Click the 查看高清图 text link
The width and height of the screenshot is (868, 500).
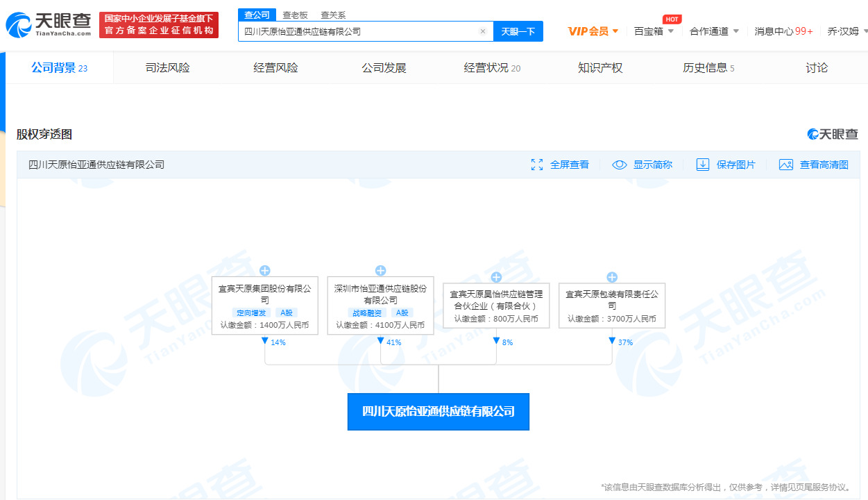(x=824, y=165)
